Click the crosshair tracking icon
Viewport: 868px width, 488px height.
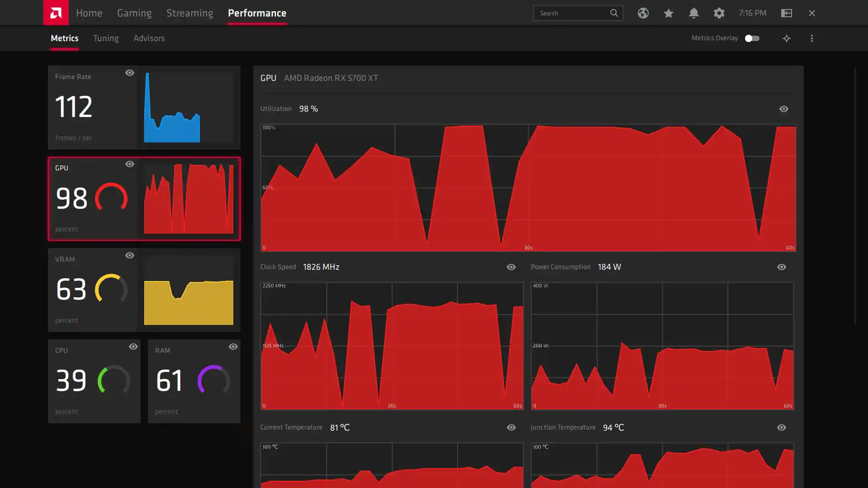click(x=786, y=38)
